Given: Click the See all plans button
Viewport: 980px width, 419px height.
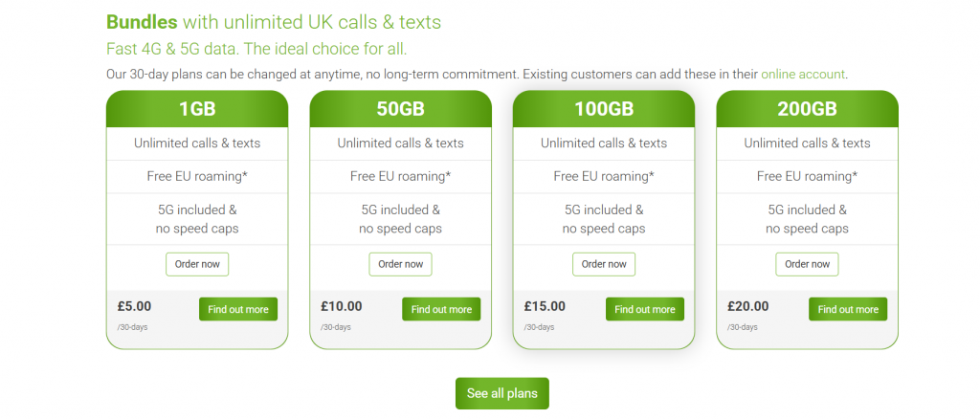Looking at the screenshot, I should (501, 393).
